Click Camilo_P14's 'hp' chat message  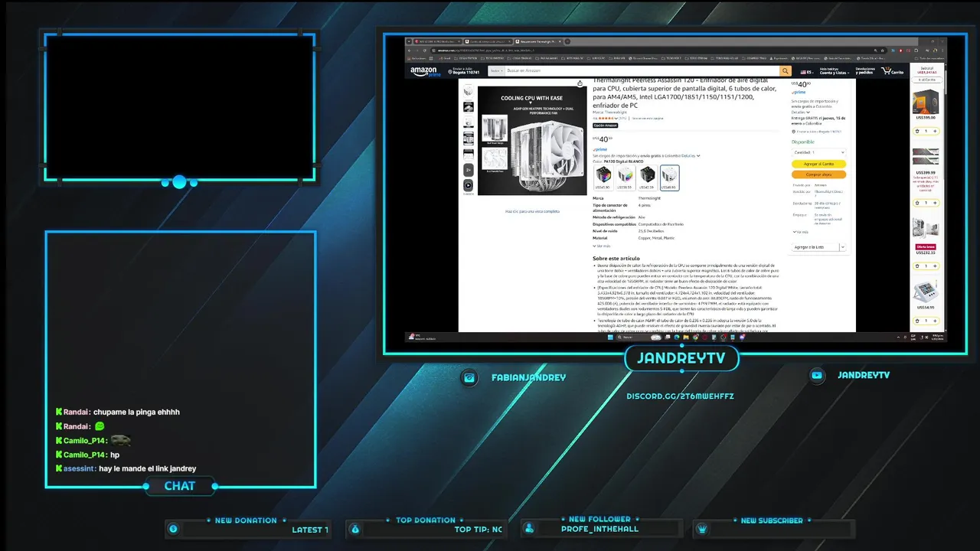tap(115, 455)
